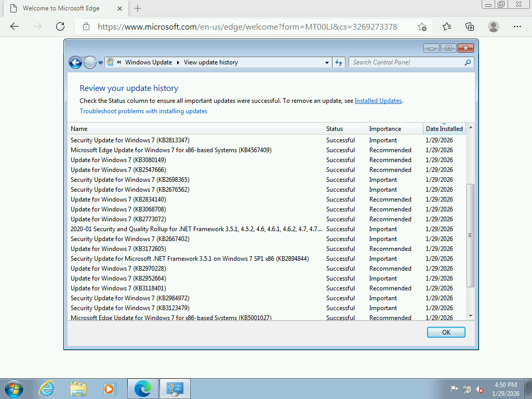The width and height of the screenshot is (532, 399).
Task: Open Edge Collections
Action: point(470,26)
